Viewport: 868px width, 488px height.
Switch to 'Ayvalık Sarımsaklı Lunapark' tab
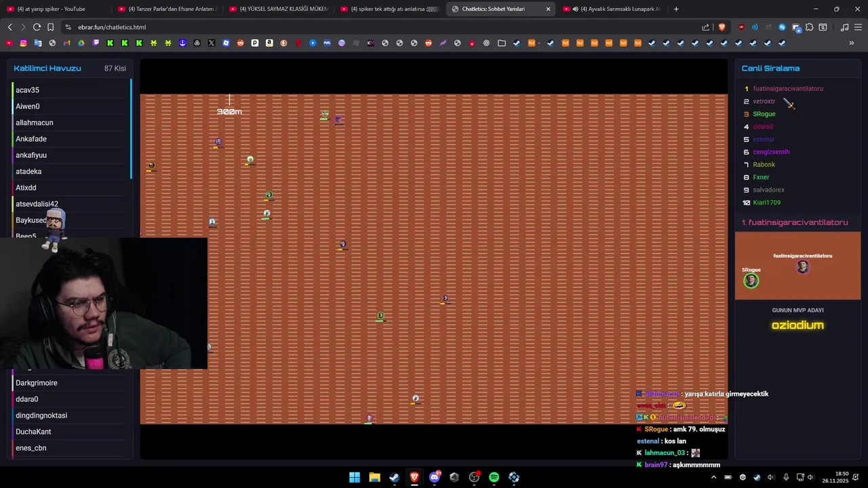pyautogui.click(x=614, y=9)
